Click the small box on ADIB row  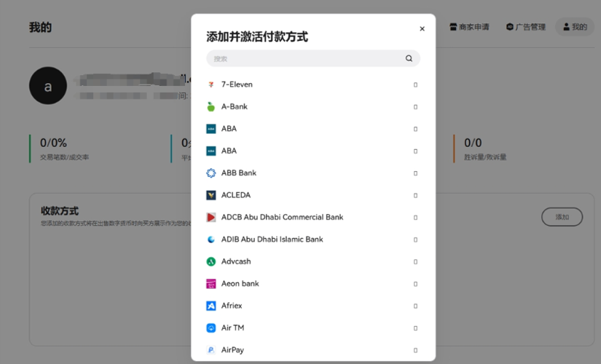pos(415,240)
